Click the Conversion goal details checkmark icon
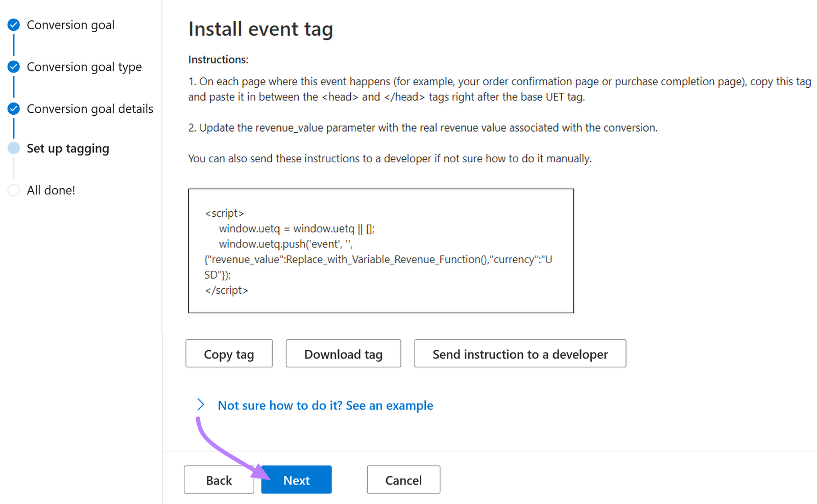Viewport: 817px width, 504px height. pos(14,109)
